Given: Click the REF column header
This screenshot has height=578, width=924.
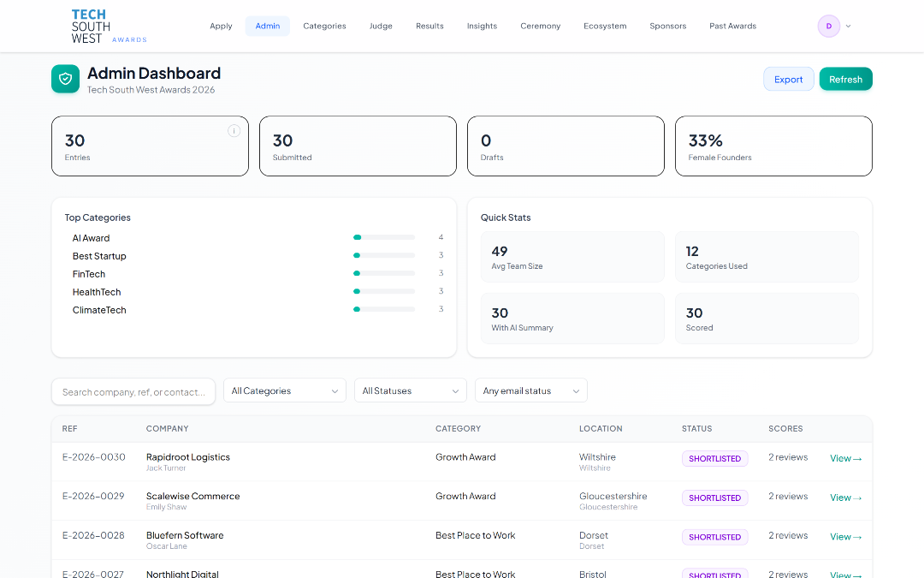Looking at the screenshot, I should click(69, 429).
